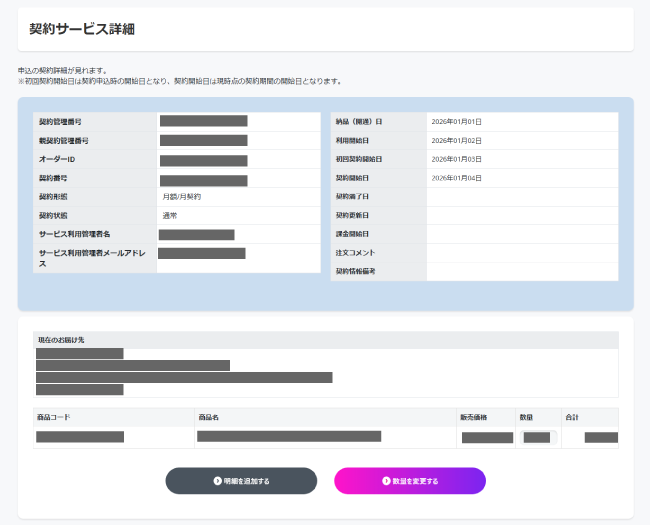Click the 契約番号 label

[53, 178]
